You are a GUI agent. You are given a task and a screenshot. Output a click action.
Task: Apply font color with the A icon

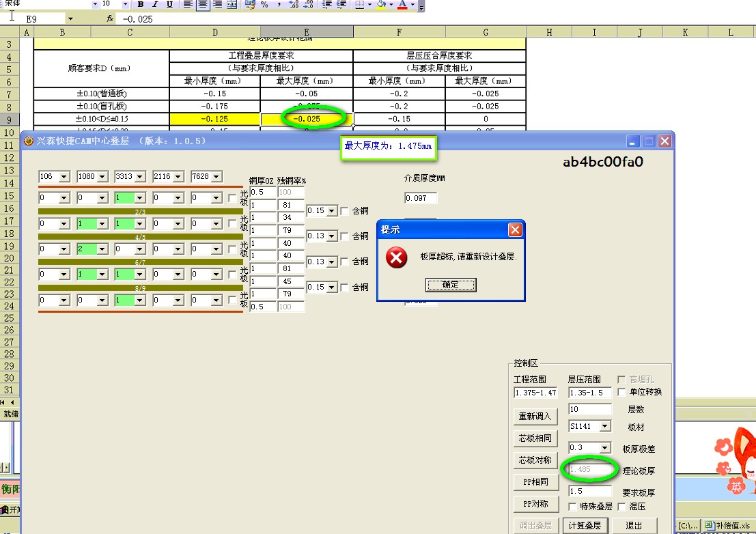click(403, 4)
